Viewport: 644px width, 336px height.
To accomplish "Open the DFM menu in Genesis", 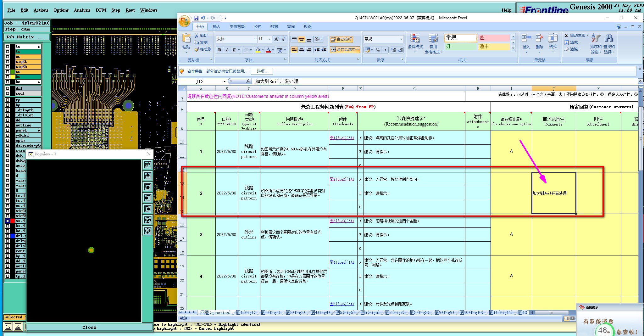I will click(x=101, y=10).
